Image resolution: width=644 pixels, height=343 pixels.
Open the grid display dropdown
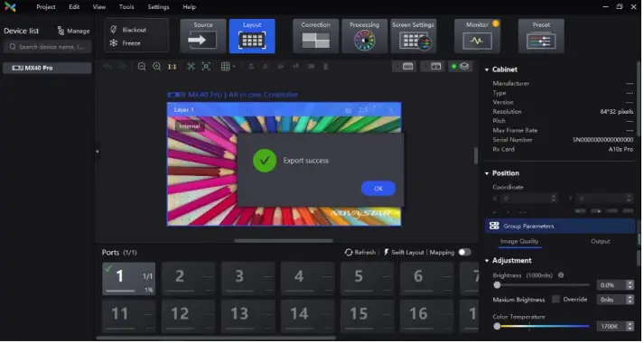[x=229, y=67]
